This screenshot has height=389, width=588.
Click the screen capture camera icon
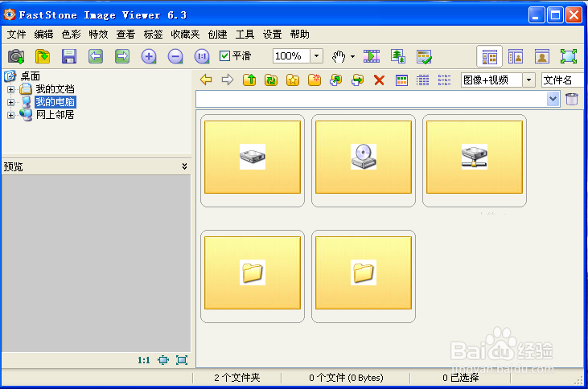tap(16, 56)
